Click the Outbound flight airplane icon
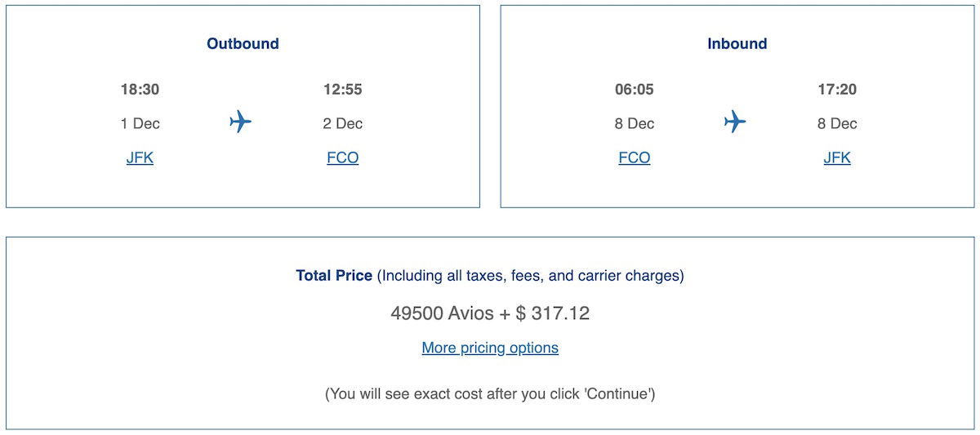Screen dimensions: 980x435 (x=240, y=122)
